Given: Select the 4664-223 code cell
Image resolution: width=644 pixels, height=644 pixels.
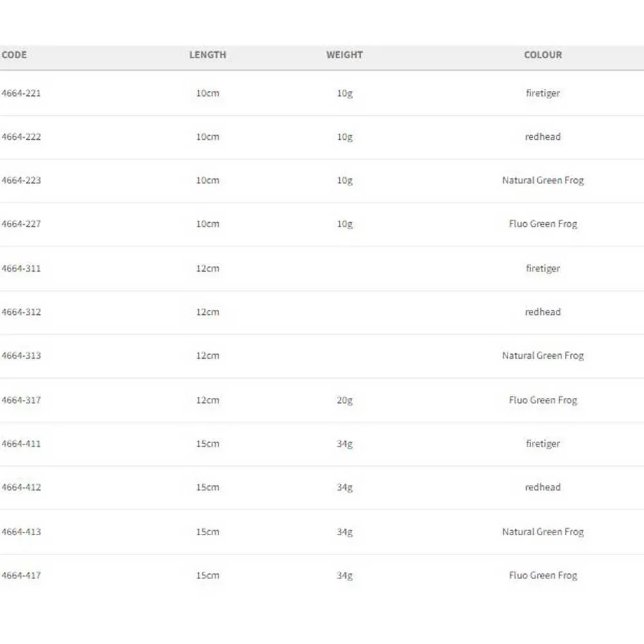Looking at the screenshot, I should [x=21, y=181].
